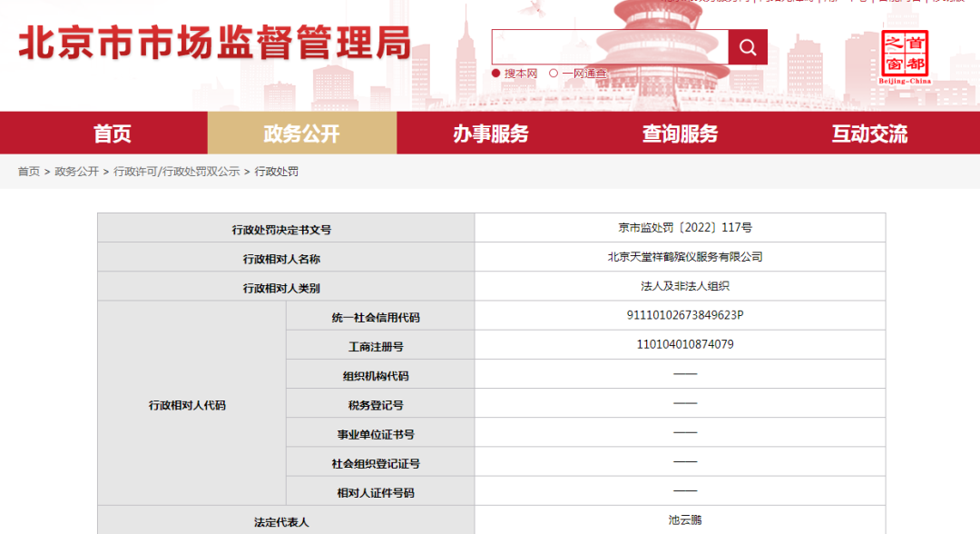Switch to 办事服务 in the nav bar
The height and width of the screenshot is (534, 980).
click(491, 133)
